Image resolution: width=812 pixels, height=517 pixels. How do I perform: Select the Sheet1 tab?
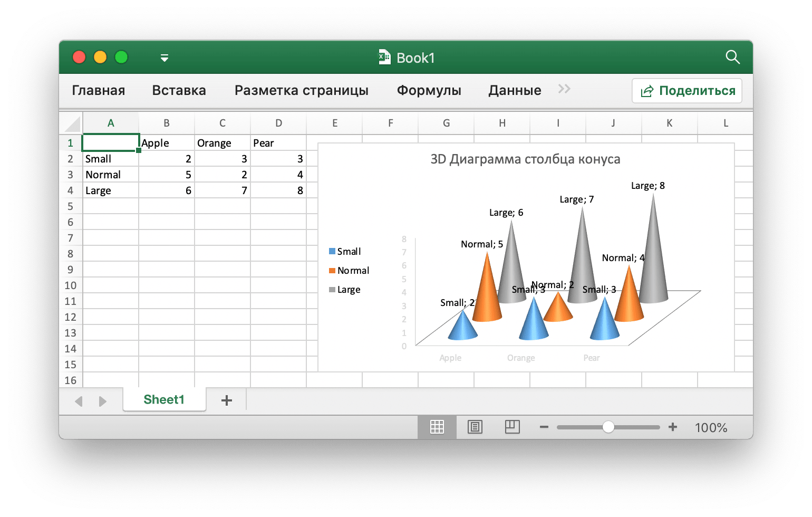coord(164,399)
